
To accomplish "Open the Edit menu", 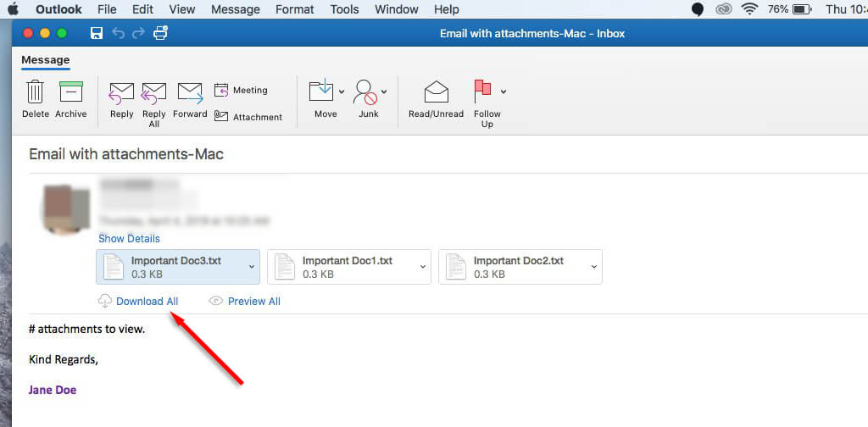I will click(142, 9).
